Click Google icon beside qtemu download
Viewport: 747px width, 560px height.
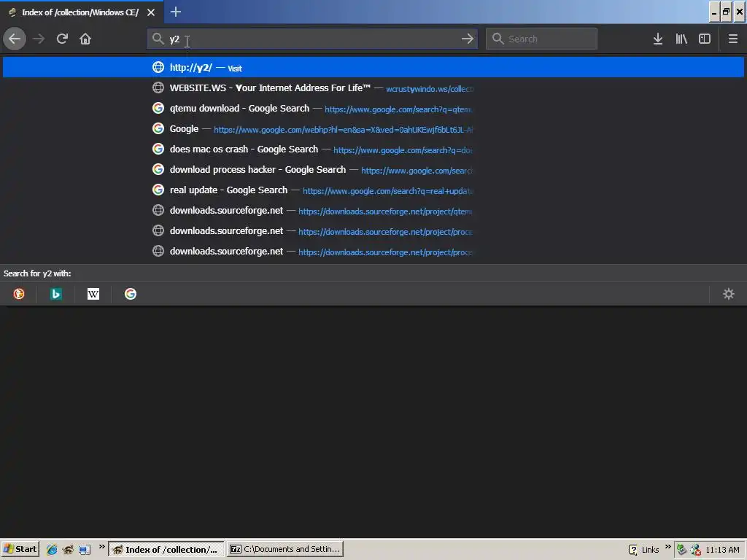tap(158, 108)
